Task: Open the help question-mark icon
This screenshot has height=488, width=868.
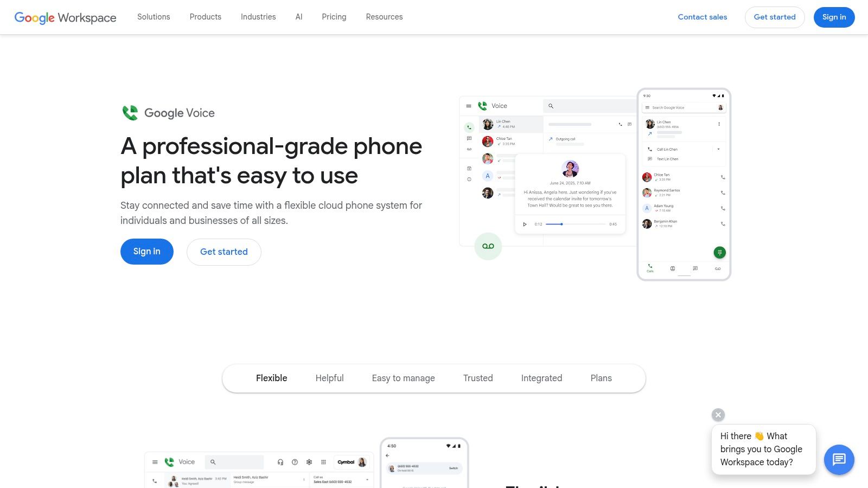Action: point(295,462)
